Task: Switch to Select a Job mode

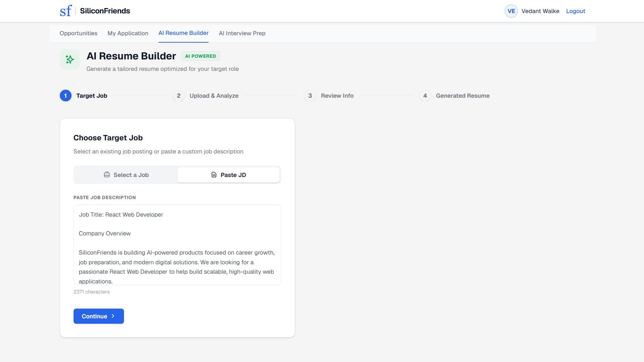Action: tap(126, 175)
